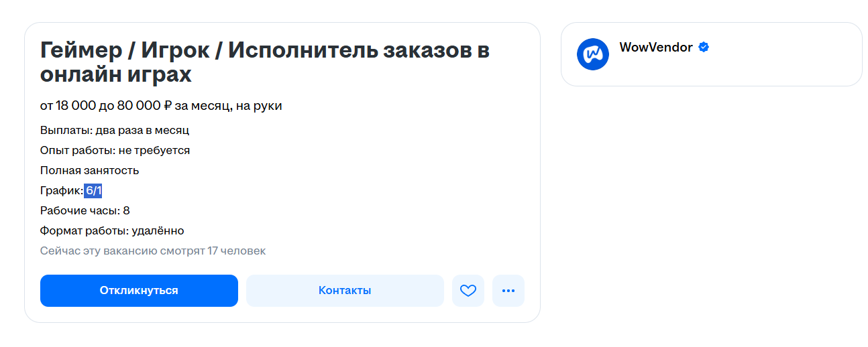Add vacancy to favorites with heart icon
This screenshot has height=347, width=868.
click(x=468, y=291)
